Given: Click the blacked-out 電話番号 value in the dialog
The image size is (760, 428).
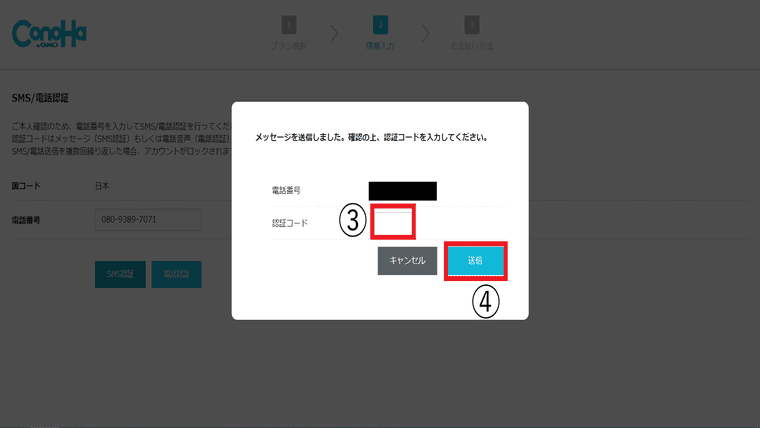Looking at the screenshot, I should pyautogui.click(x=403, y=191).
